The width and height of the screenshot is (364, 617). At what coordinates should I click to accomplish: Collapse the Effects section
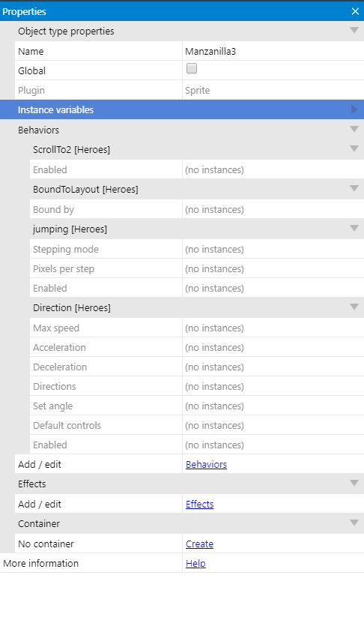354,483
